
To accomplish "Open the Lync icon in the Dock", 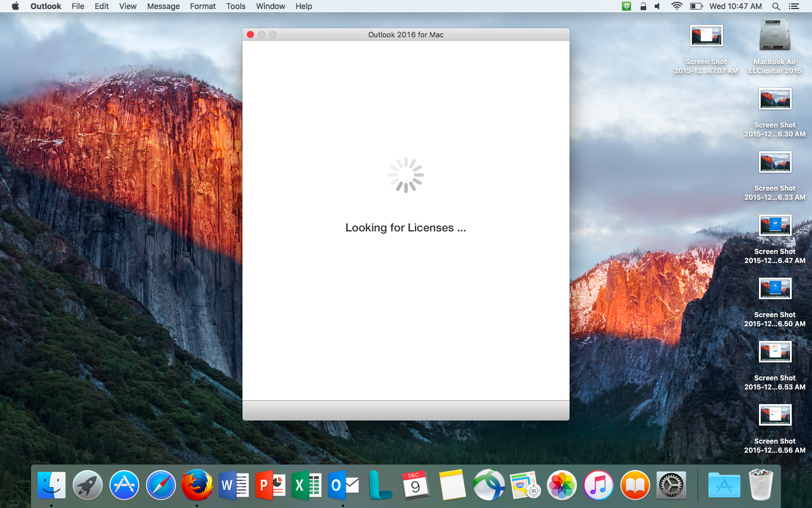I will coord(379,485).
